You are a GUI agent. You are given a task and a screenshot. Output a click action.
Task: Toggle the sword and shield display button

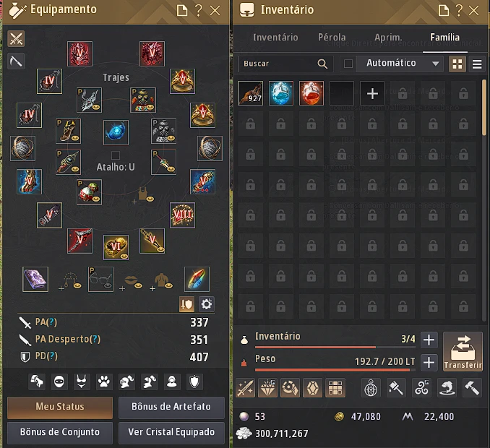pyautogui.click(x=186, y=304)
